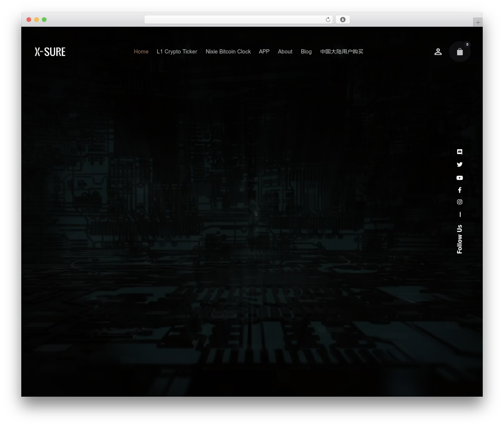Select the APP menu item
The width and height of the screenshot is (504, 427).
tap(264, 52)
